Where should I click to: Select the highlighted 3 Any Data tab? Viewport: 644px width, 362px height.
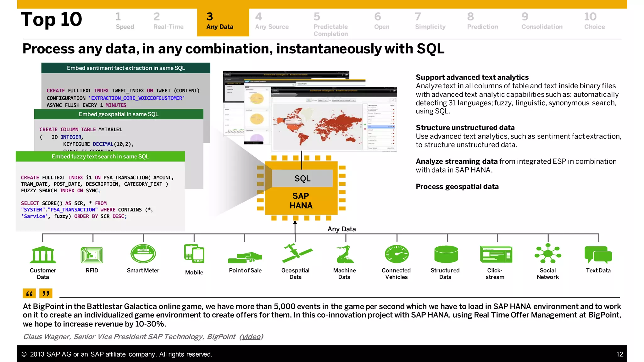(x=223, y=22)
